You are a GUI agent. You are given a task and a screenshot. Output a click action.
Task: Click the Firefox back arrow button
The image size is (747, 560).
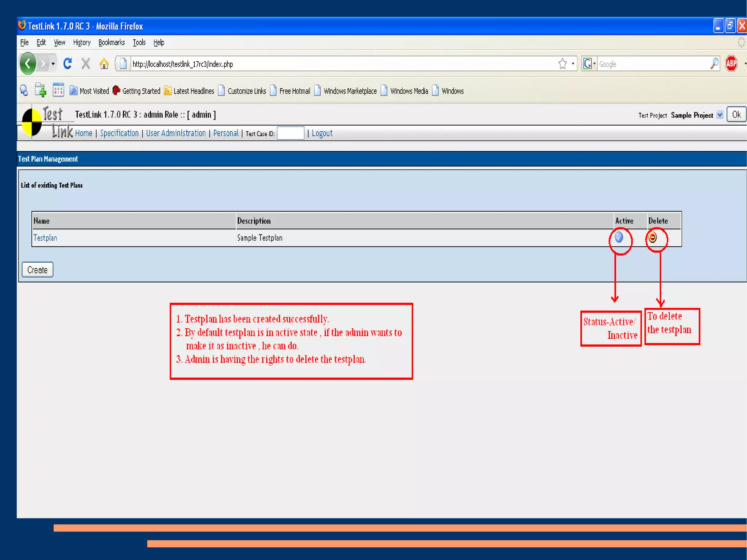[28, 63]
